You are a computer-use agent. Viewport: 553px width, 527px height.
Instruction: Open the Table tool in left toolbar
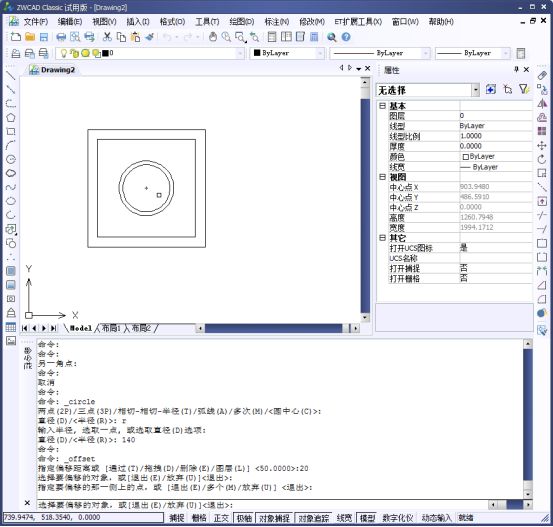[x=11, y=327]
